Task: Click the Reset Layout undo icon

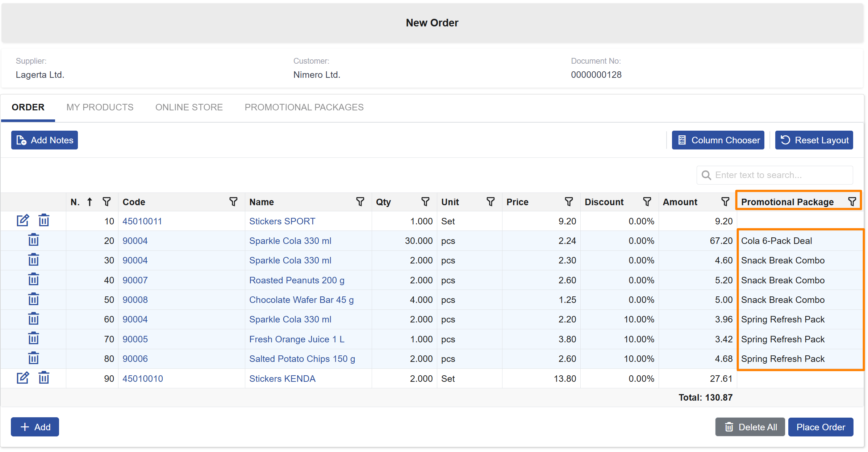Action: (x=785, y=140)
